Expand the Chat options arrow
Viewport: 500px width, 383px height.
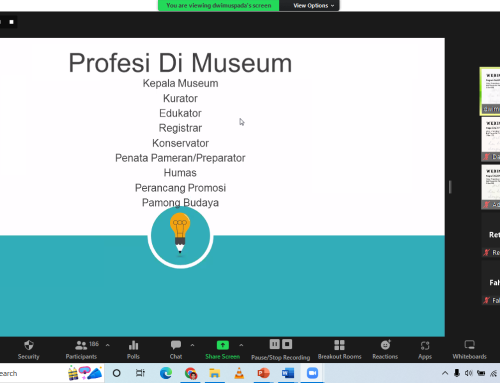click(x=192, y=345)
